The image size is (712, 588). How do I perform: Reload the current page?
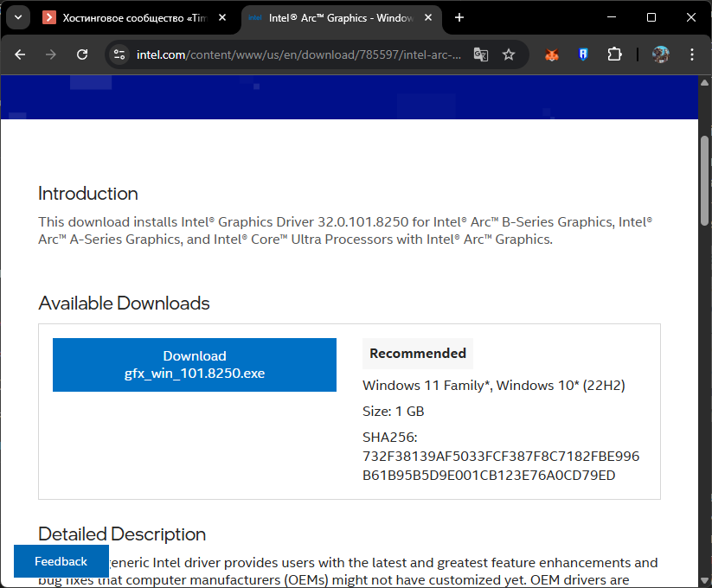82,54
